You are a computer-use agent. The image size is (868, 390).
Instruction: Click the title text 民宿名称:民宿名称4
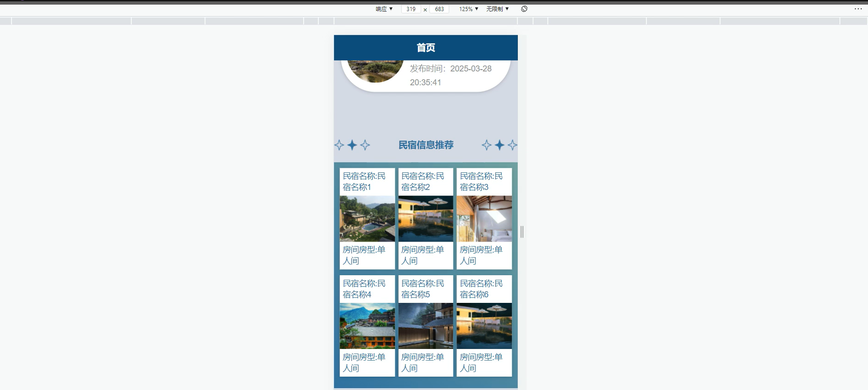364,289
